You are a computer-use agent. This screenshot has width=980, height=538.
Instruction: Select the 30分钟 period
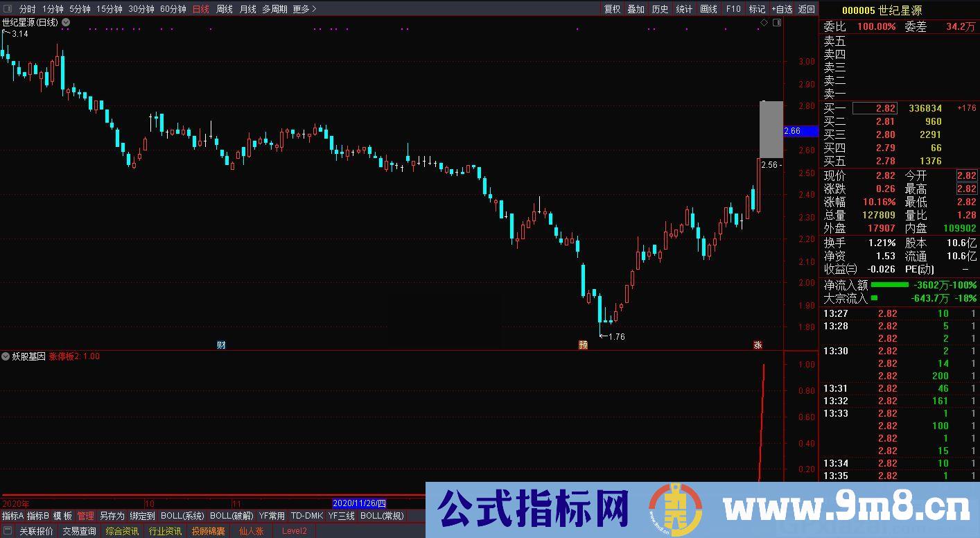point(141,9)
